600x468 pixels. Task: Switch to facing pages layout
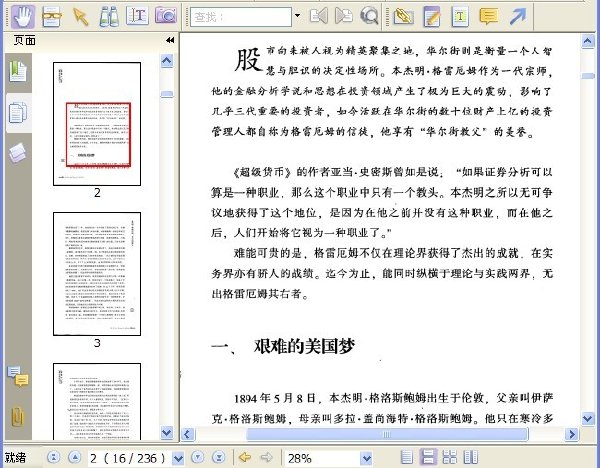[471, 457]
